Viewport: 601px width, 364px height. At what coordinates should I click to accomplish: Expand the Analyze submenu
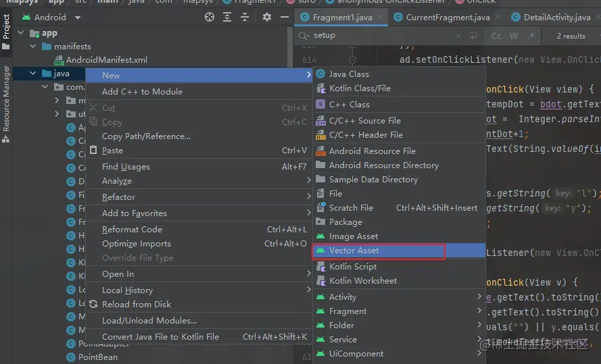coord(199,181)
